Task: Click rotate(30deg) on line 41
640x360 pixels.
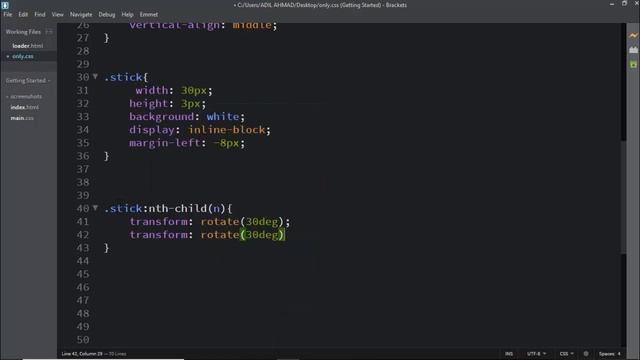Action: (242, 222)
